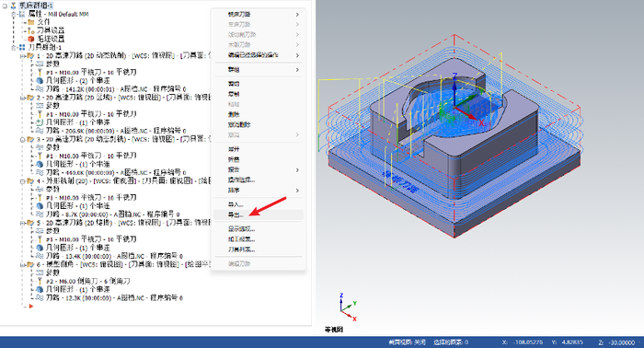This screenshot has width=644, height=348.
Task: Click operation 1's 几何图形 blue geometry icon
Action: pyautogui.click(x=40, y=80)
